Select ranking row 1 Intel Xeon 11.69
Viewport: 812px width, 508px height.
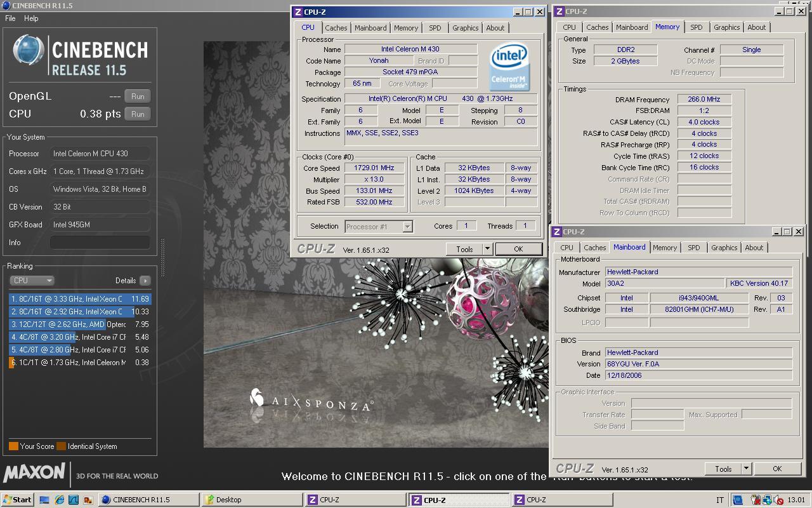coord(80,299)
